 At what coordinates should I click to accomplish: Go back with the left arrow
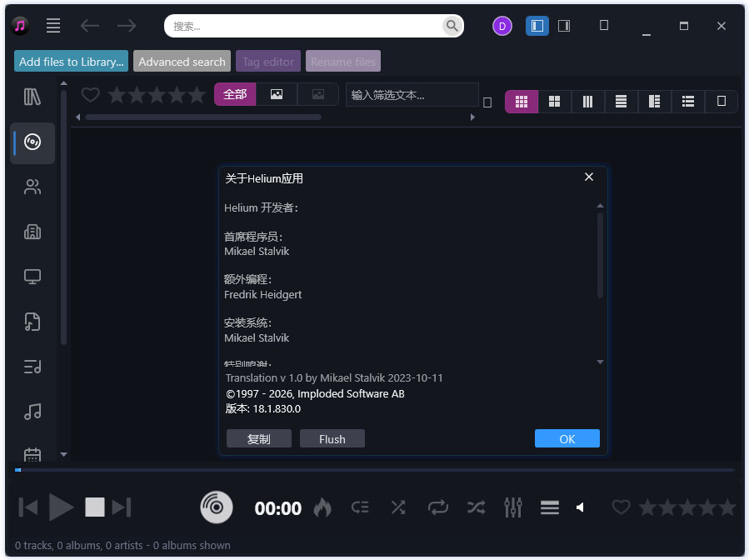pyautogui.click(x=90, y=26)
